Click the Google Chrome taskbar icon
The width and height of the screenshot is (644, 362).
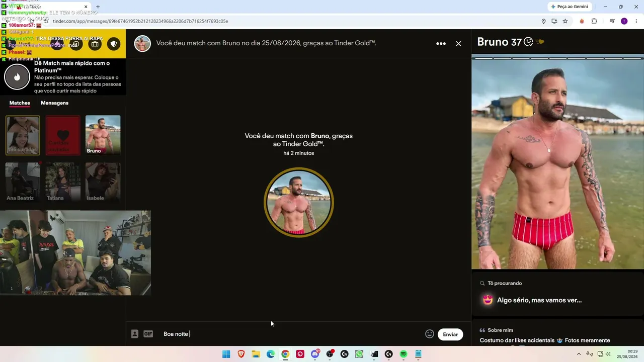pyautogui.click(x=285, y=354)
